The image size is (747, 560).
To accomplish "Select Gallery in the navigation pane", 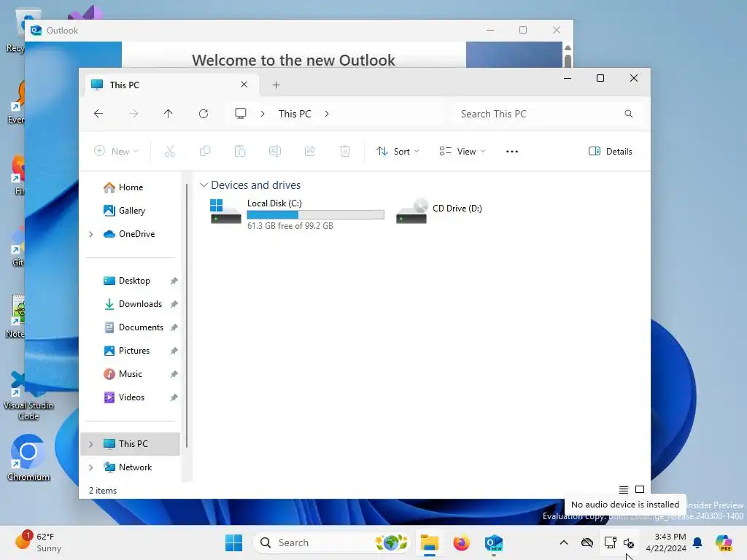I will 130,211.
